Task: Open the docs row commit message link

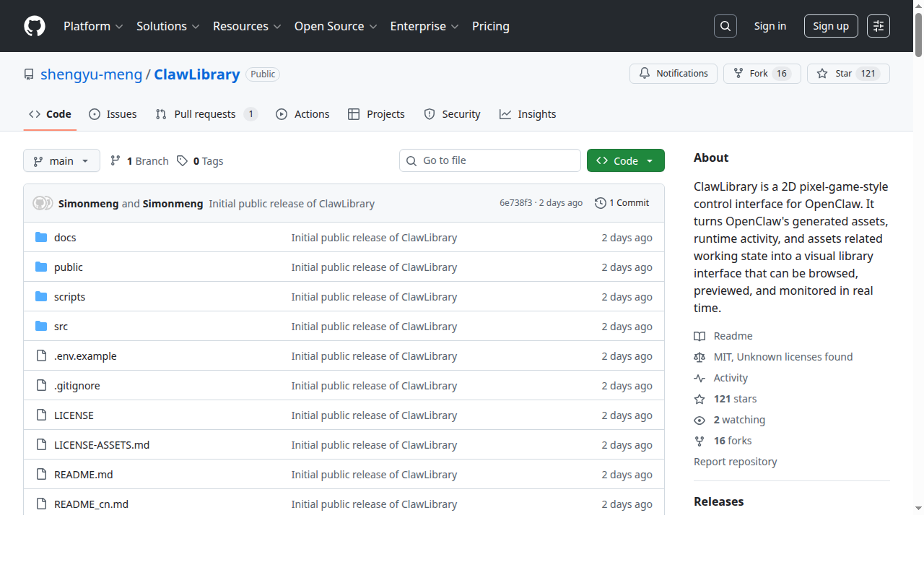Action: (x=374, y=238)
